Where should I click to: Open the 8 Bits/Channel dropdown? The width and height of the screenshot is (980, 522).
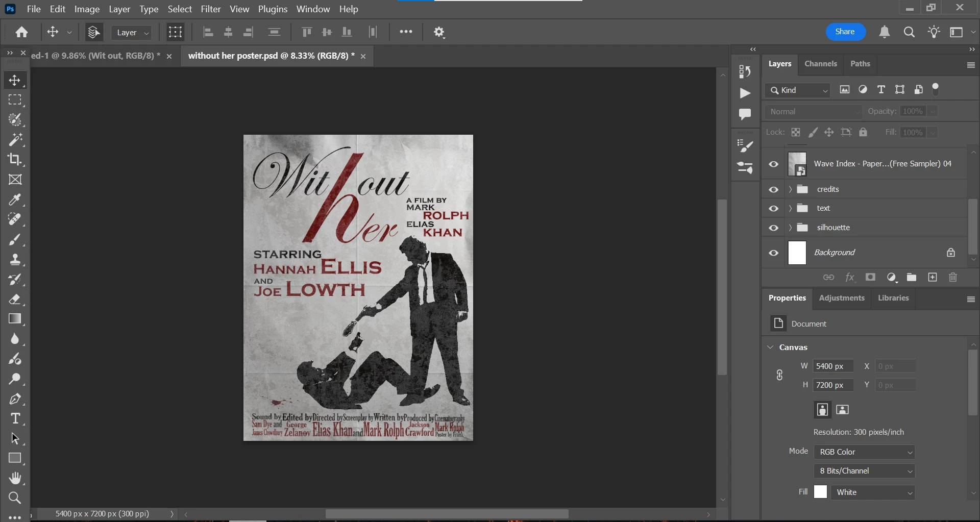click(x=864, y=471)
